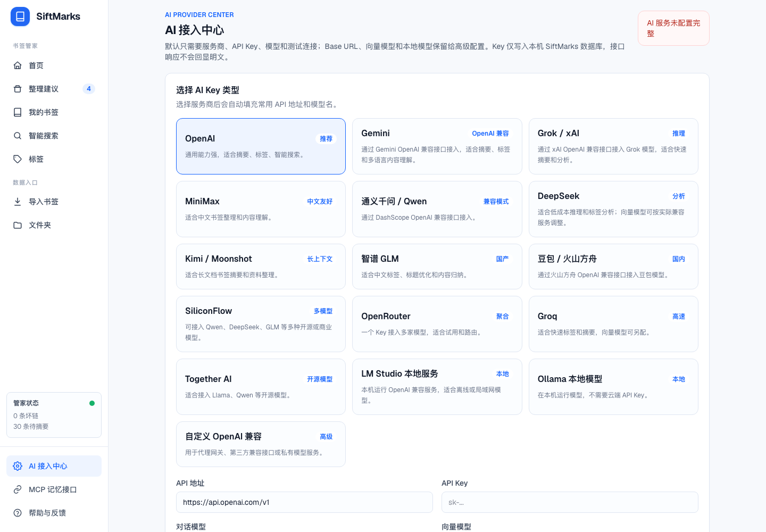This screenshot has width=766, height=532.
Task: Click the 聚合 tag on OpenRouter
Action: pyautogui.click(x=503, y=317)
